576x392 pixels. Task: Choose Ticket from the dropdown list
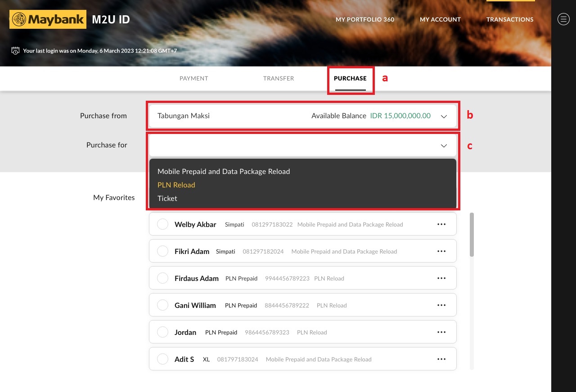pos(167,198)
